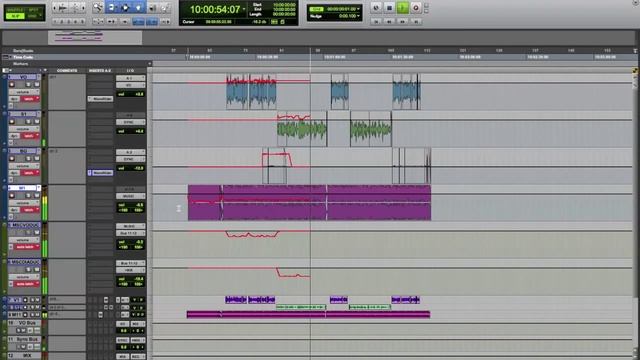
Task: Click the Markers ruler name
Action: click(21, 64)
